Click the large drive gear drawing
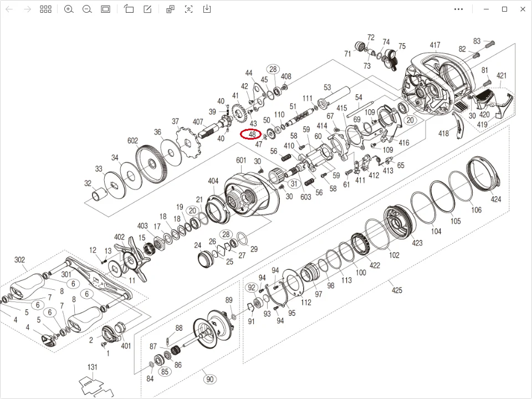The image size is (532, 399). click(152, 165)
